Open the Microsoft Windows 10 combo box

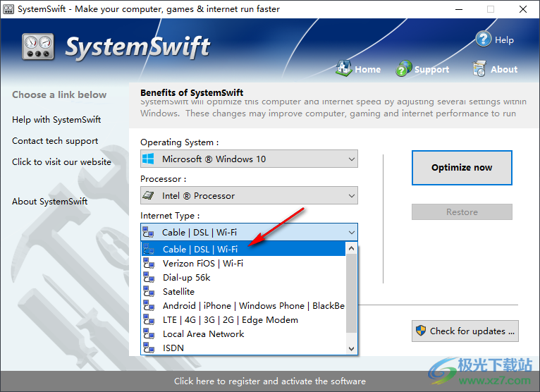point(249,159)
